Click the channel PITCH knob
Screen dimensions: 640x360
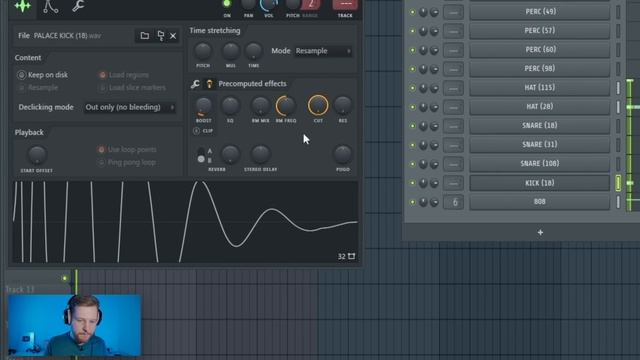pyautogui.click(x=293, y=4)
